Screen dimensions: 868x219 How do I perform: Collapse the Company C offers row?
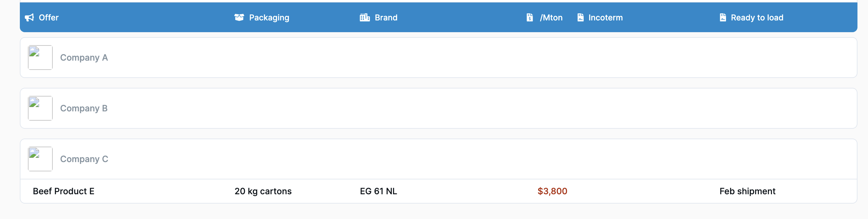coord(438,159)
